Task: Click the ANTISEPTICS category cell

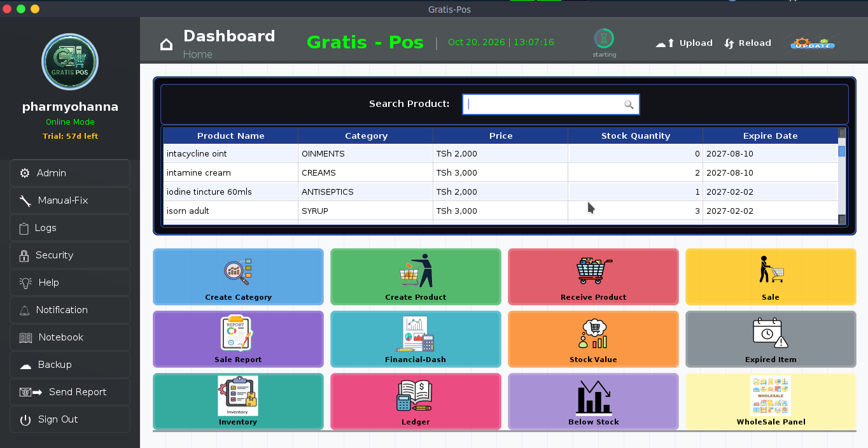Action: click(x=366, y=192)
